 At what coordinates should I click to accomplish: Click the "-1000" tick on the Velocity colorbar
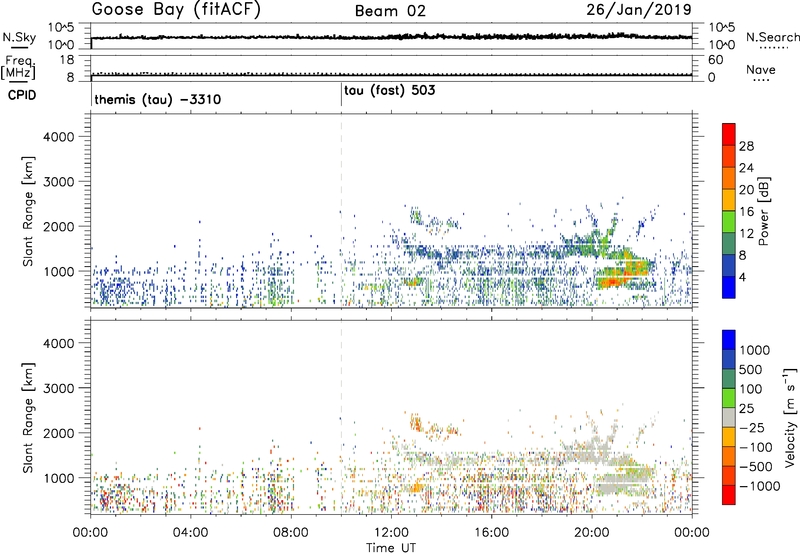click(x=759, y=486)
